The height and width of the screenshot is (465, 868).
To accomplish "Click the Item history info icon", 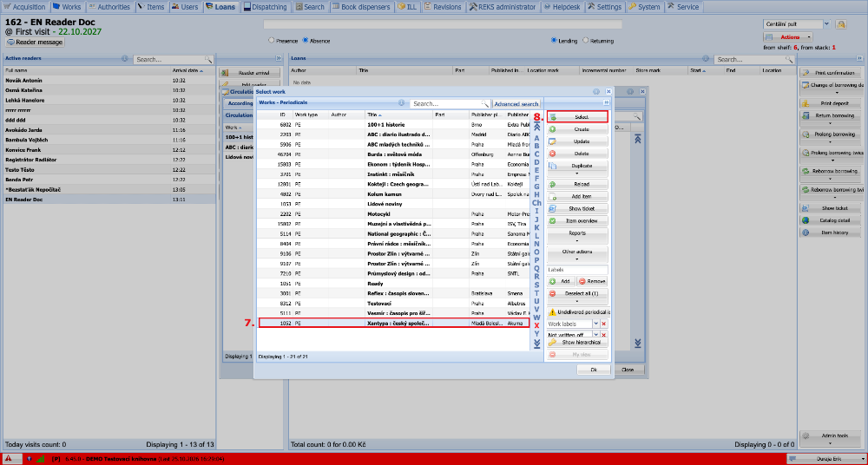I will 806,232.
